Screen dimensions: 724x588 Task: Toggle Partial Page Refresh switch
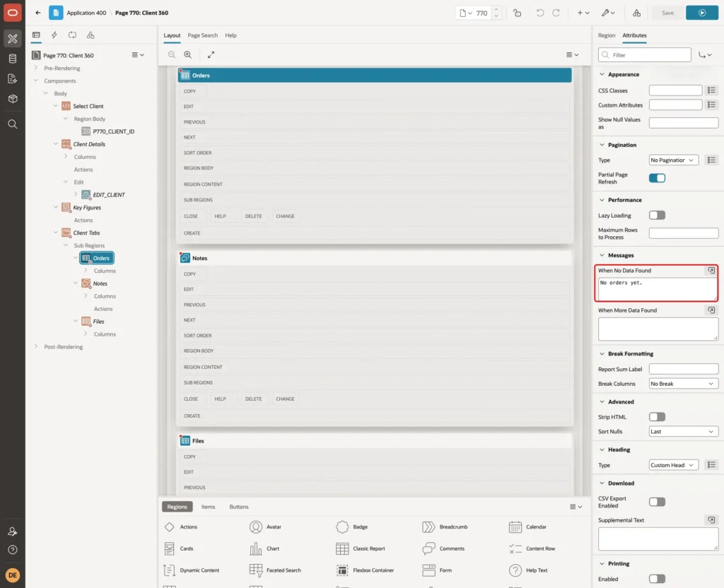(x=657, y=178)
